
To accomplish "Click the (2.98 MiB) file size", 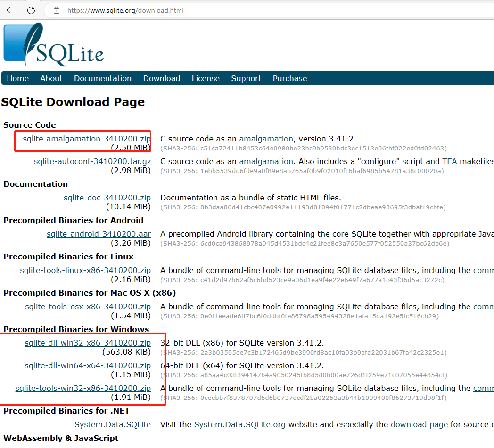I will tap(131, 171).
